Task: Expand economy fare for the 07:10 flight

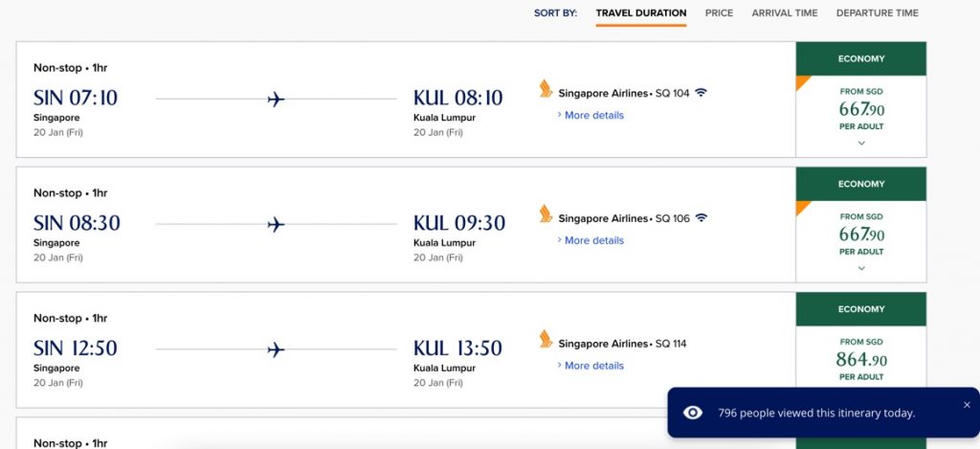Action: (x=861, y=144)
